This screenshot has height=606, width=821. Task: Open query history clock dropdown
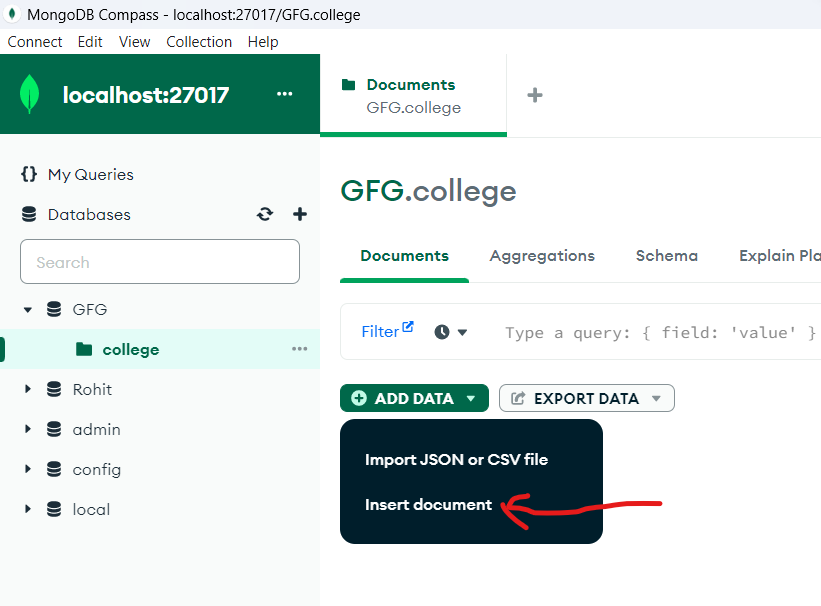pos(451,332)
